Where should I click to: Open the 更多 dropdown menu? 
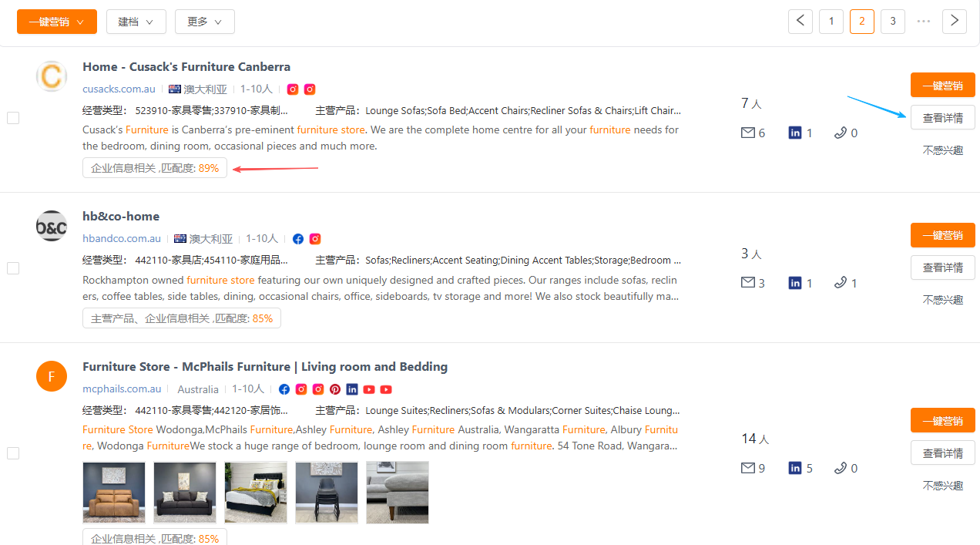[205, 22]
